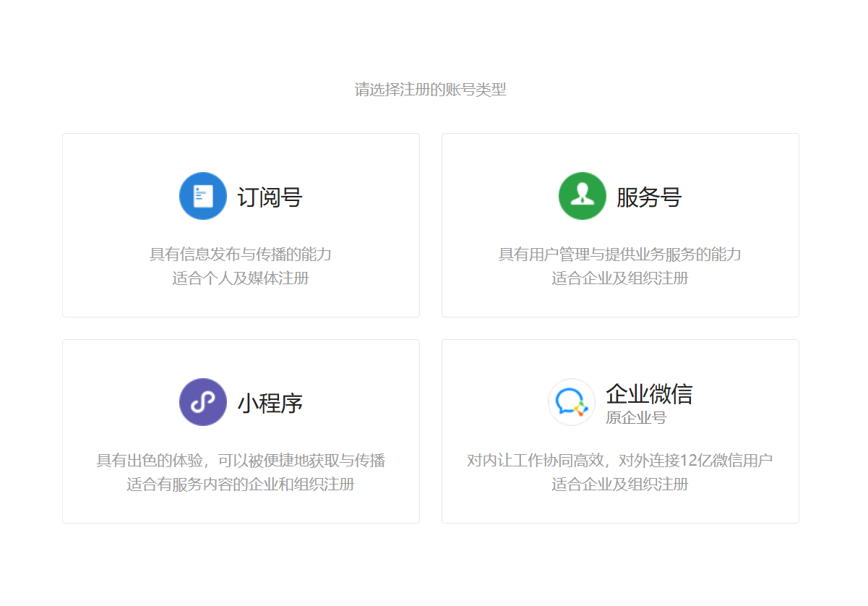Select the service account green circular icon

click(x=583, y=195)
